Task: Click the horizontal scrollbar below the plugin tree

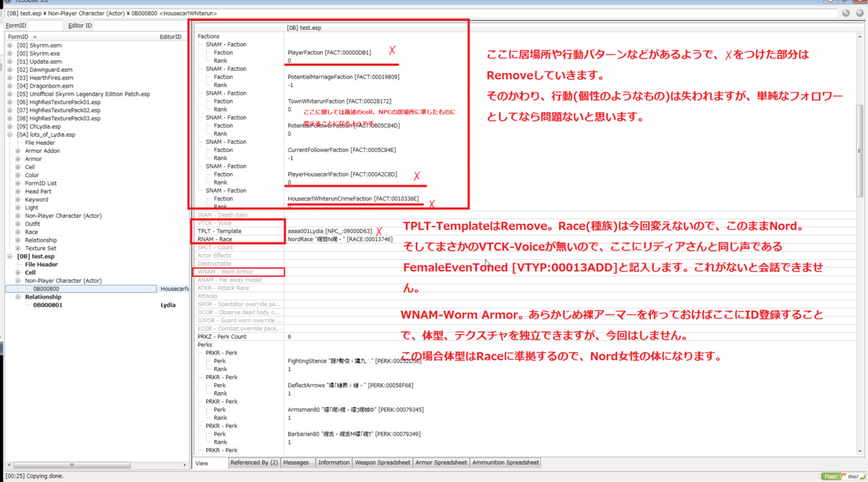Action: pyautogui.click(x=72, y=465)
